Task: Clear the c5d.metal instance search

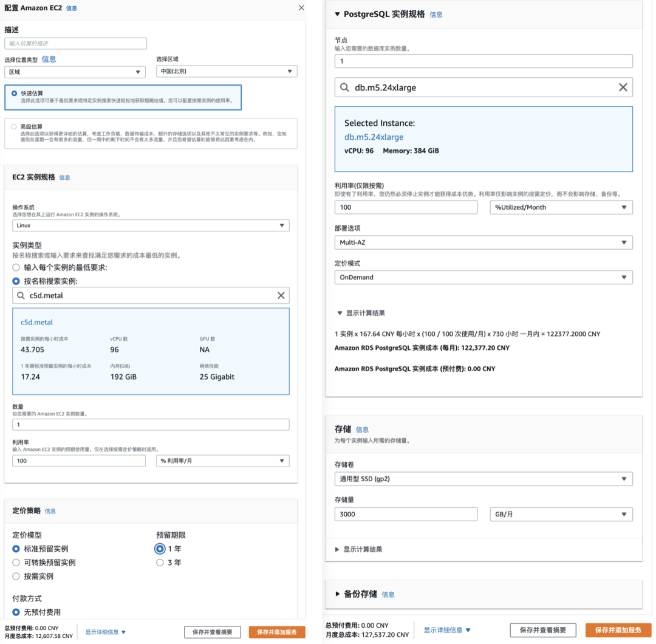Action: tap(281, 295)
